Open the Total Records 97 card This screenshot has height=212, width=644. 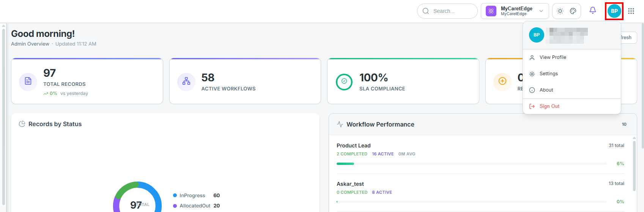pos(87,81)
